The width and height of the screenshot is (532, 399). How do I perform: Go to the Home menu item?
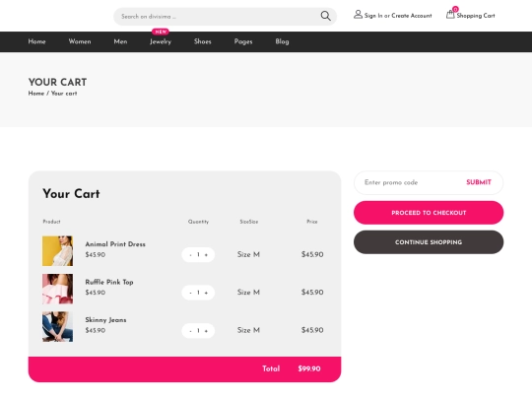[37, 41]
